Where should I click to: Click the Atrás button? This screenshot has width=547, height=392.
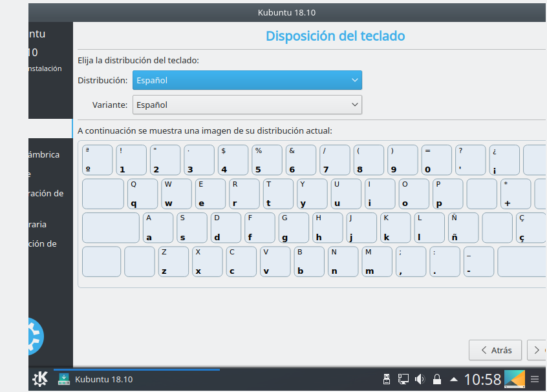[x=495, y=350]
